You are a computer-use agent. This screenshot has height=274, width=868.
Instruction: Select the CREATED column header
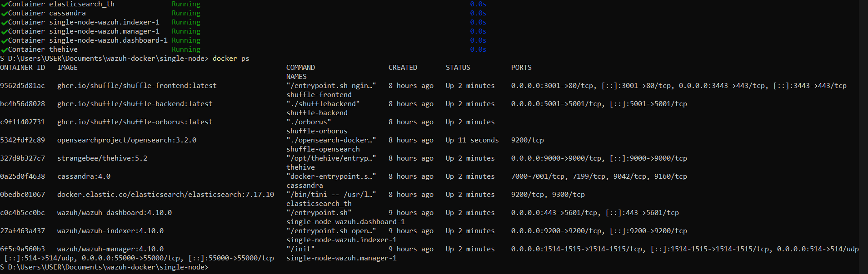[x=403, y=68]
